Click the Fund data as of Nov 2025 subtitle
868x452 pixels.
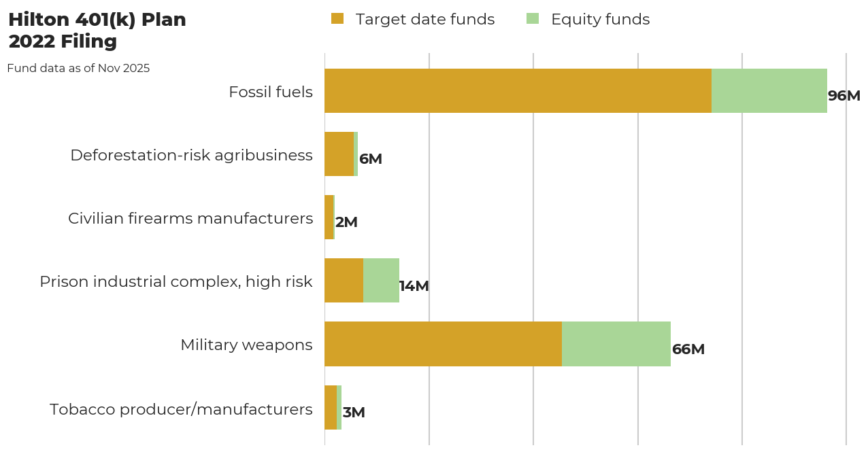coord(79,68)
